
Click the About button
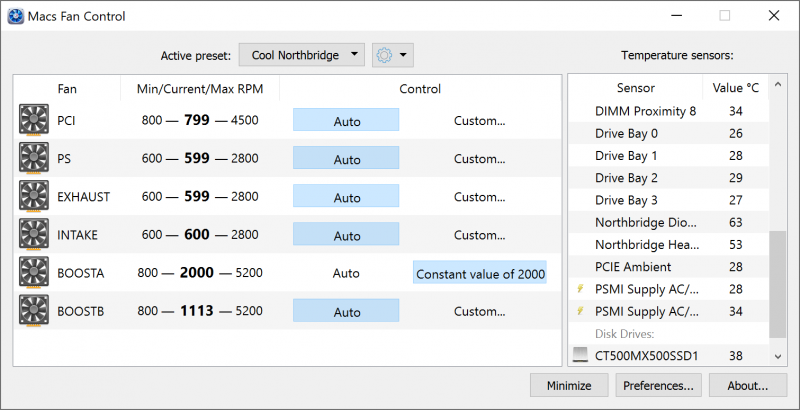[x=747, y=385]
